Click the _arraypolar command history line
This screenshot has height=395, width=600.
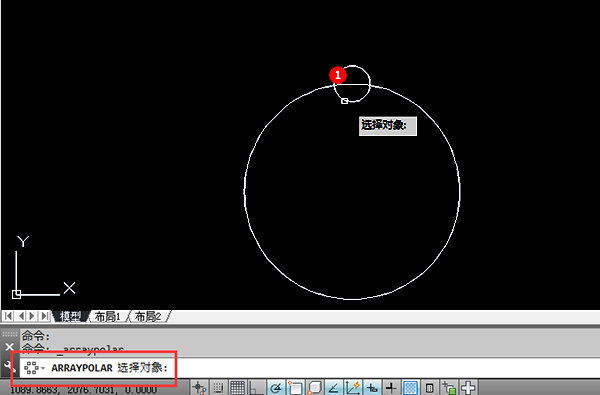point(73,349)
